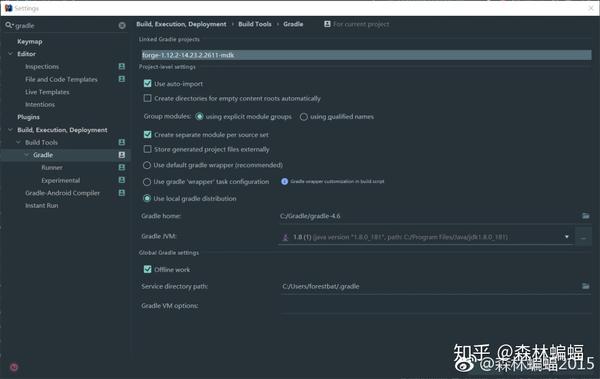Click the Gradle wrapper customization info icon
600x379 pixels.
284,181
